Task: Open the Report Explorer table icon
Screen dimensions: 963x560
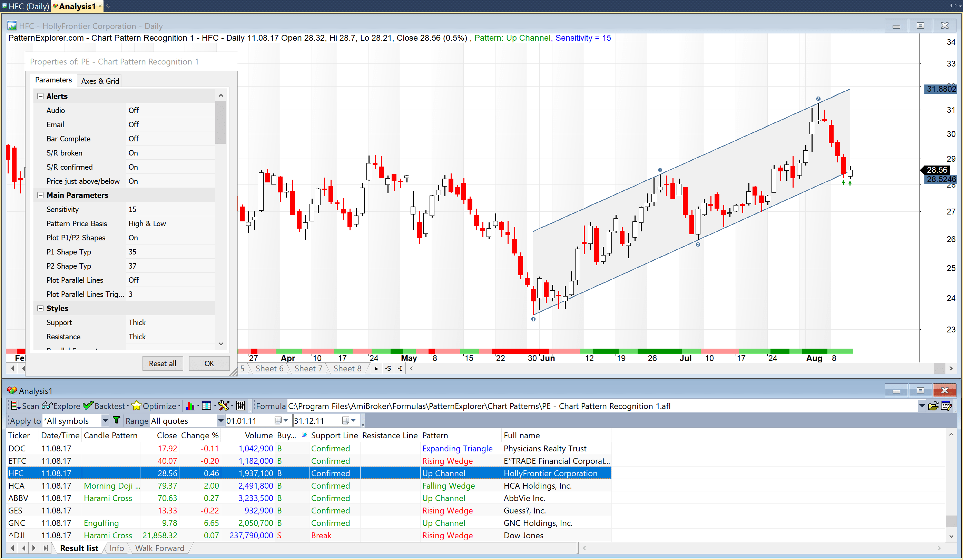Action: click(206, 406)
